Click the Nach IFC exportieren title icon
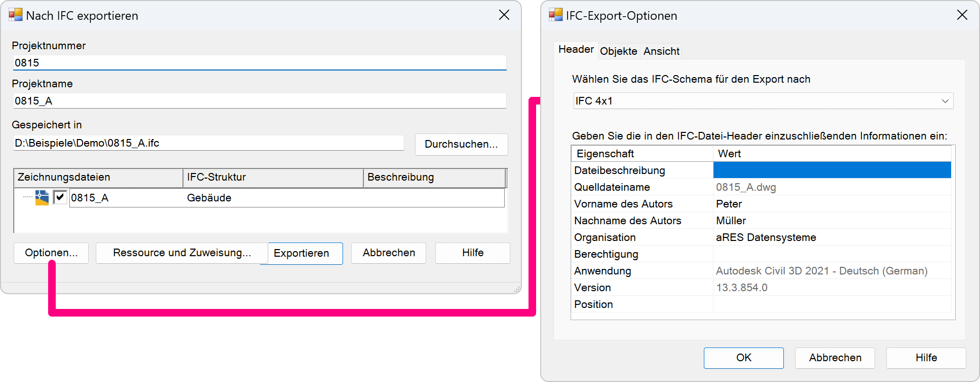980x382 pixels. click(x=15, y=15)
